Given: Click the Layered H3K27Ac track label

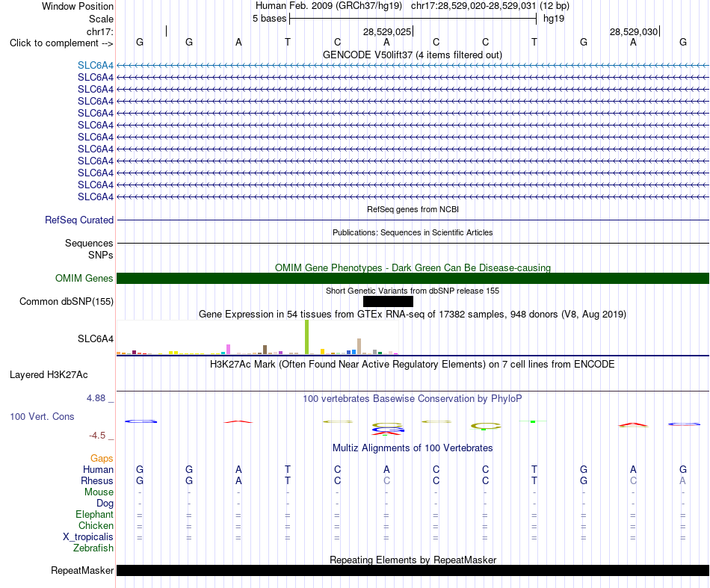Looking at the screenshot, I should click(49, 375).
